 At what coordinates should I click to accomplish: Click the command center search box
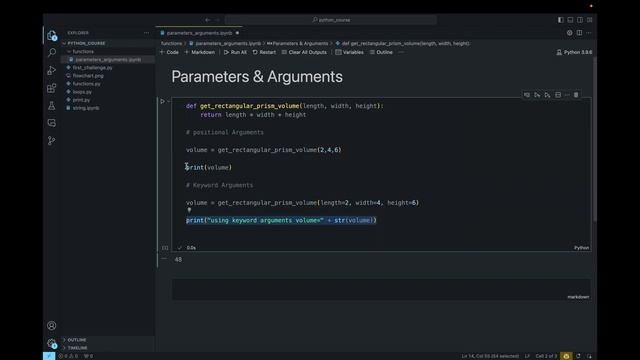pos(331,20)
